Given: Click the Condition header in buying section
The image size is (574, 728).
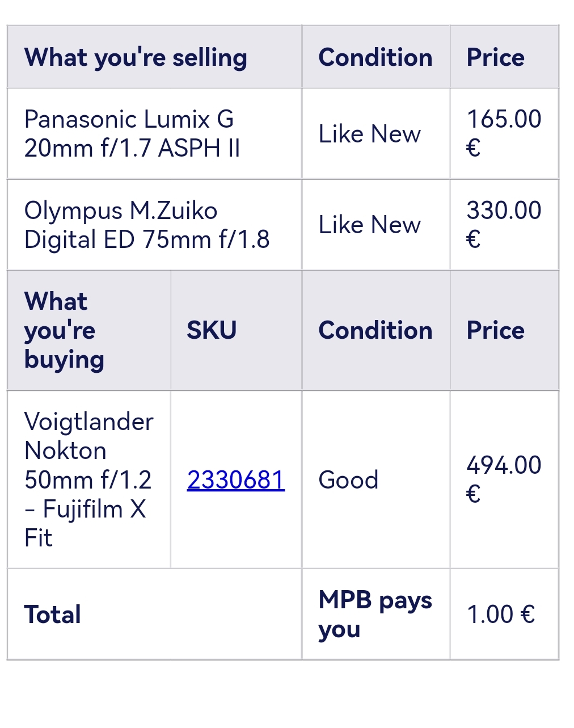Looking at the screenshot, I should [375, 330].
